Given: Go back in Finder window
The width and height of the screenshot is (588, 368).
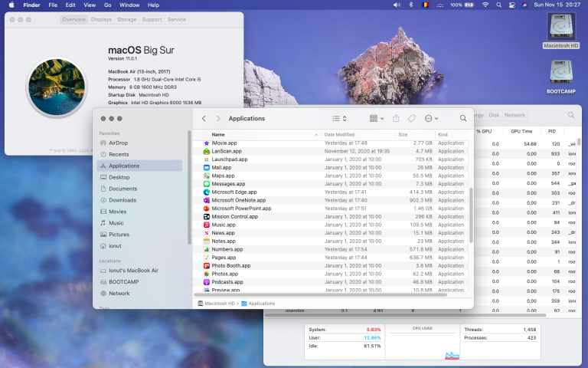Looking at the screenshot, I should point(204,118).
